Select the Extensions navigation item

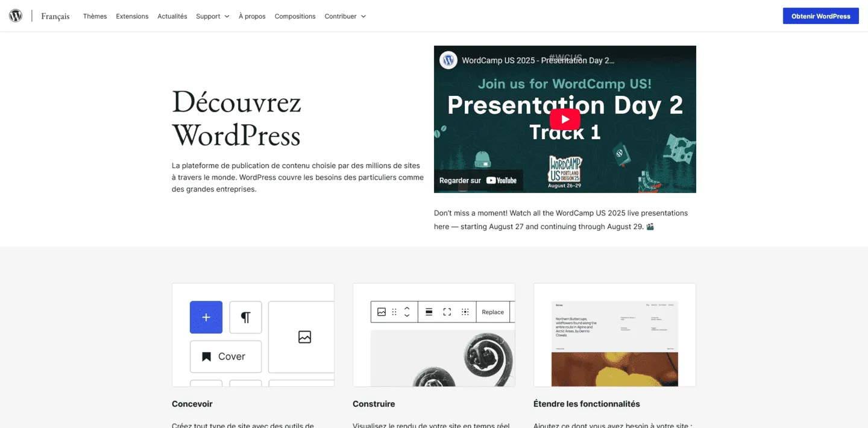pyautogui.click(x=132, y=16)
